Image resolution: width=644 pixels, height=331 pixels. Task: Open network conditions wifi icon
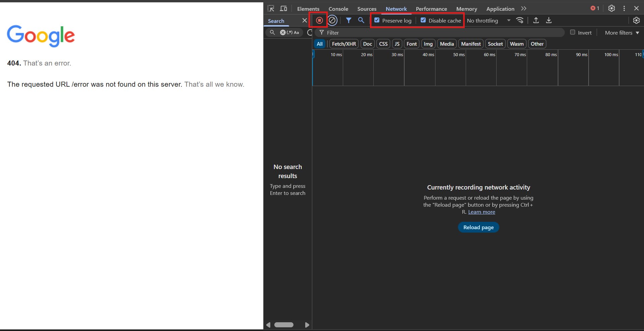coord(520,20)
